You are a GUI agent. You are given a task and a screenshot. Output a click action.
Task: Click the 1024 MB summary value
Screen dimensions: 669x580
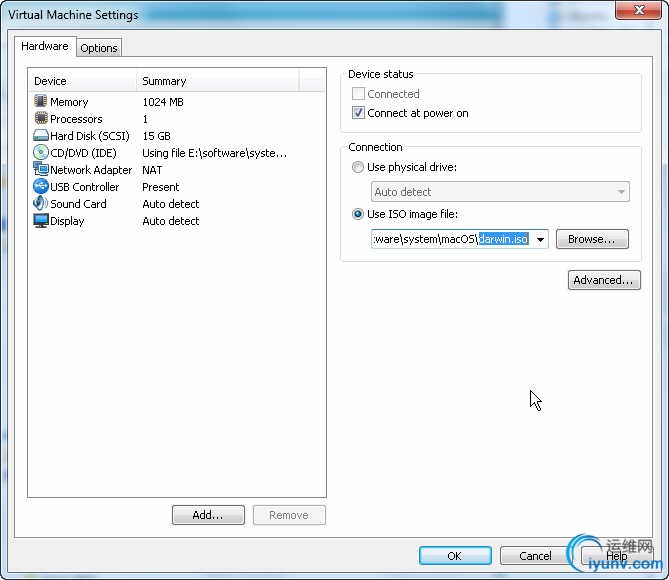(163, 102)
